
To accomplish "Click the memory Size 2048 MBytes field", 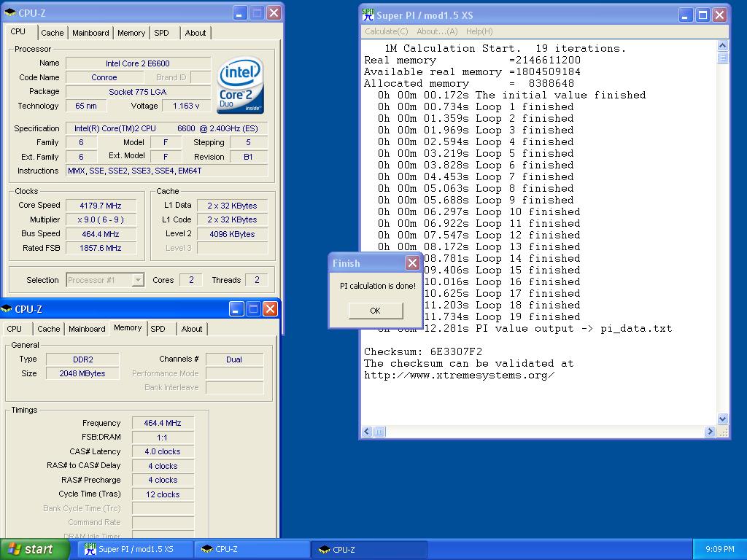I will click(x=83, y=373).
